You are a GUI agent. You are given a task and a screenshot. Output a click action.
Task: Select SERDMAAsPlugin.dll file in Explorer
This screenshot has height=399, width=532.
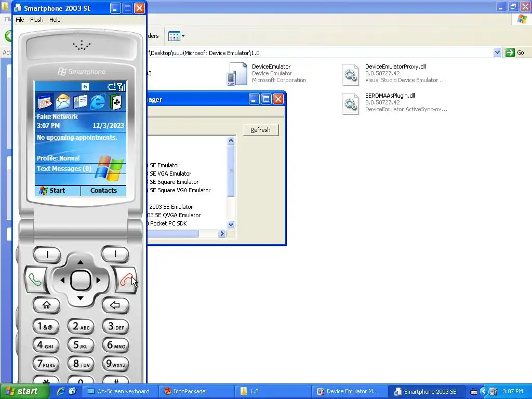[x=395, y=102]
